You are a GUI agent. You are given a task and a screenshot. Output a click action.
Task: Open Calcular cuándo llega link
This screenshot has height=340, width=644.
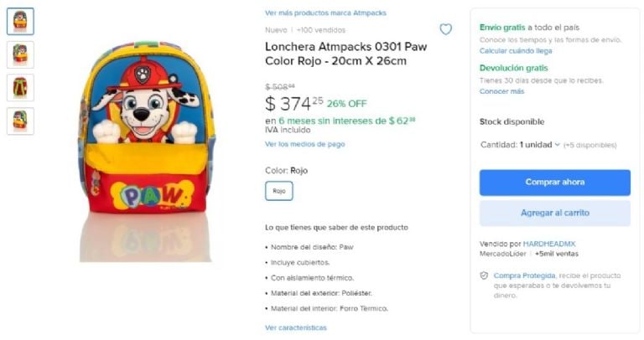coord(516,51)
